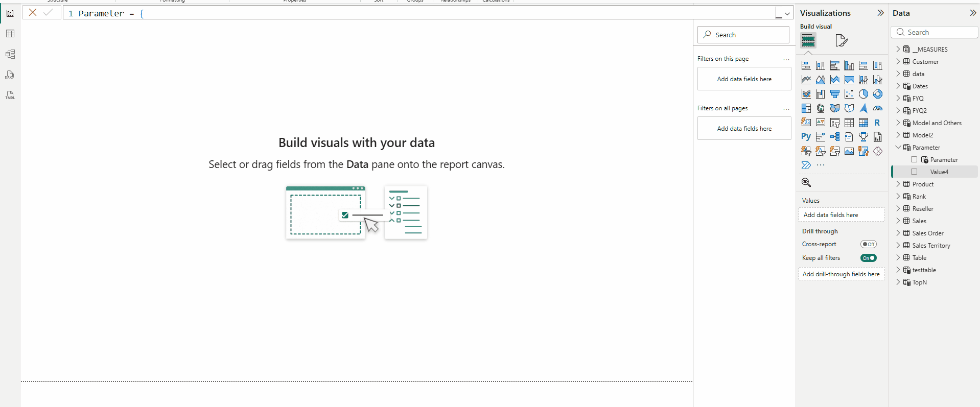
Task: Expand the Dates table
Action: [898, 86]
